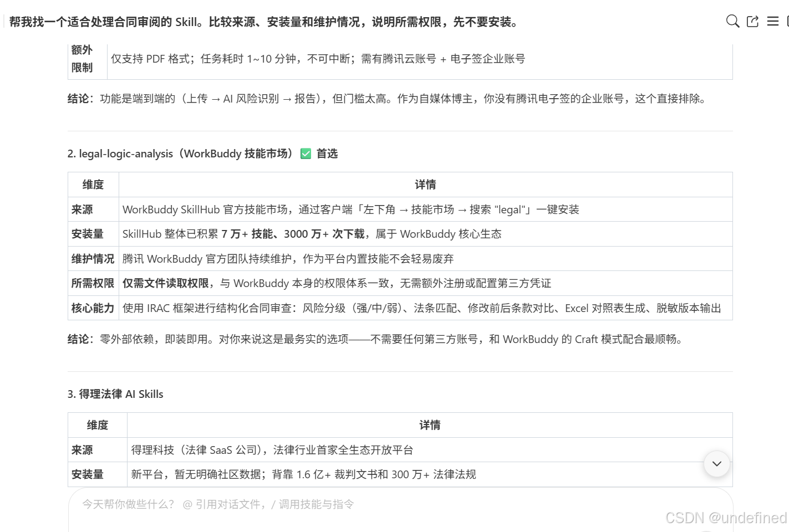Click heading "3. 得理法律 AI Skills"
The width and height of the screenshot is (789, 532).
(115, 394)
